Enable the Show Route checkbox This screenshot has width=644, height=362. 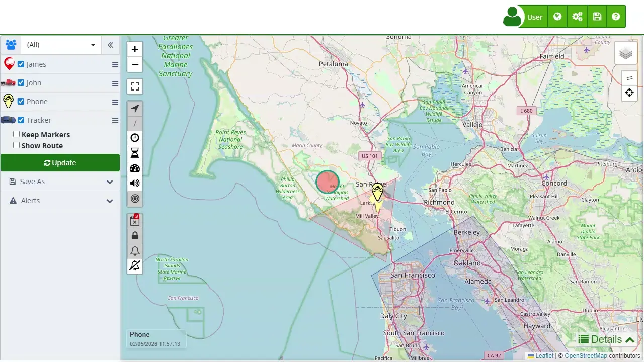(x=16, y=145)
